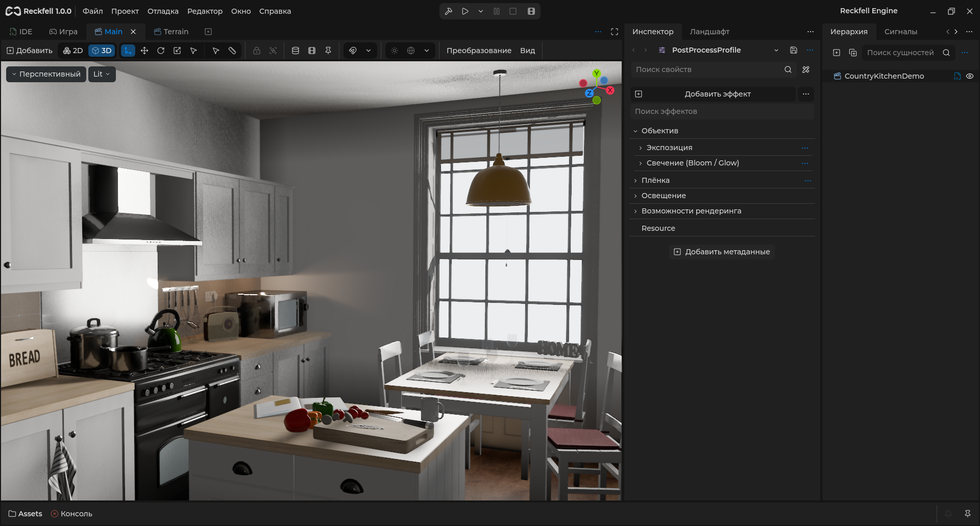Click the globe environment icon
This screenshot has height=526, width=980.
411,51
